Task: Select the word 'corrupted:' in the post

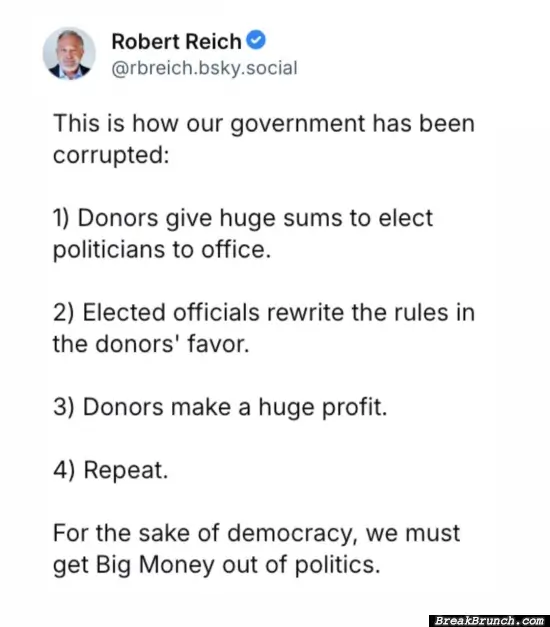Action: [111, 155]
